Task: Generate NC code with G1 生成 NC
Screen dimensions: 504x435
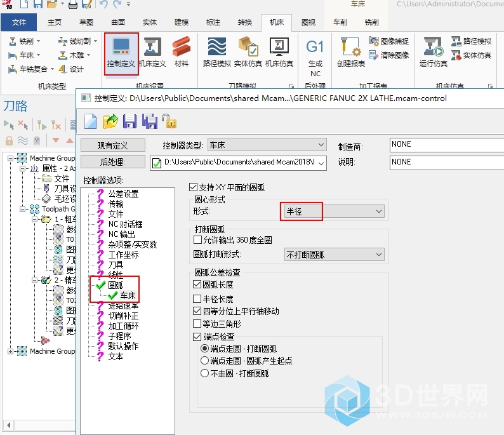Action: coord(315,58)
